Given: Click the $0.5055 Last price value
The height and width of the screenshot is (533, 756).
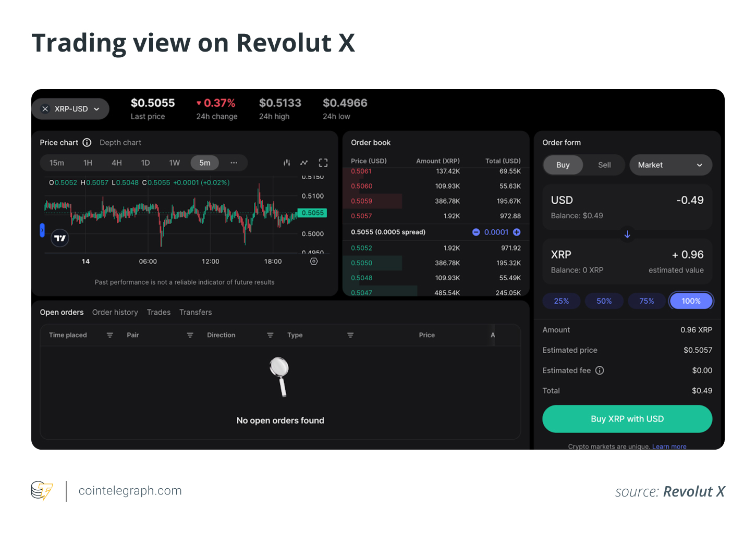Looking at the screenshot, I should tap(153, 103).
